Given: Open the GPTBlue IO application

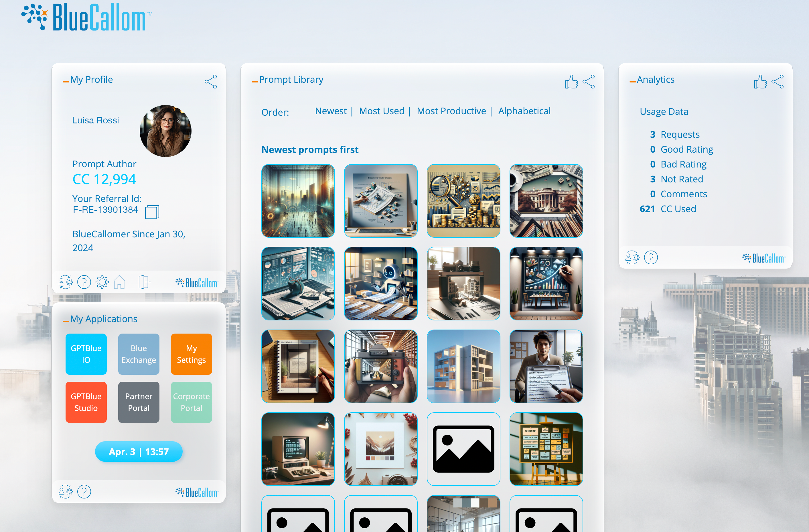Looking at the screenshot, I should (86, 353).
